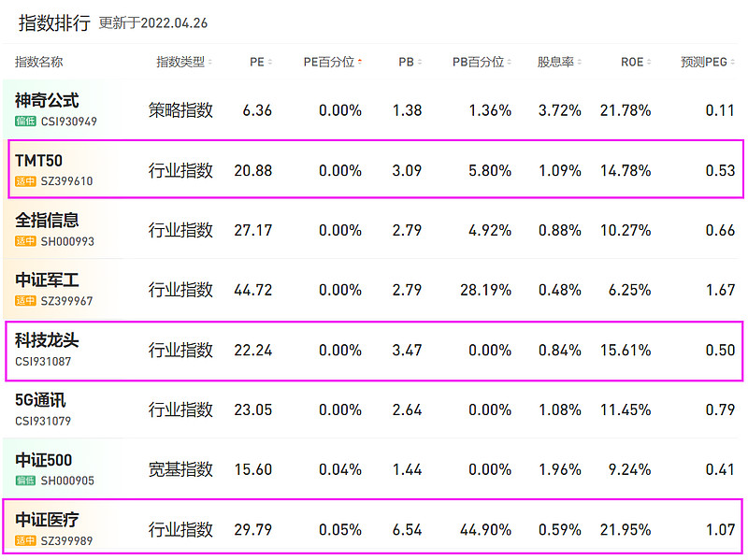Click the 指数排行 page title
This screenshot has height=560, width=748.
click(x=54, y=22)
